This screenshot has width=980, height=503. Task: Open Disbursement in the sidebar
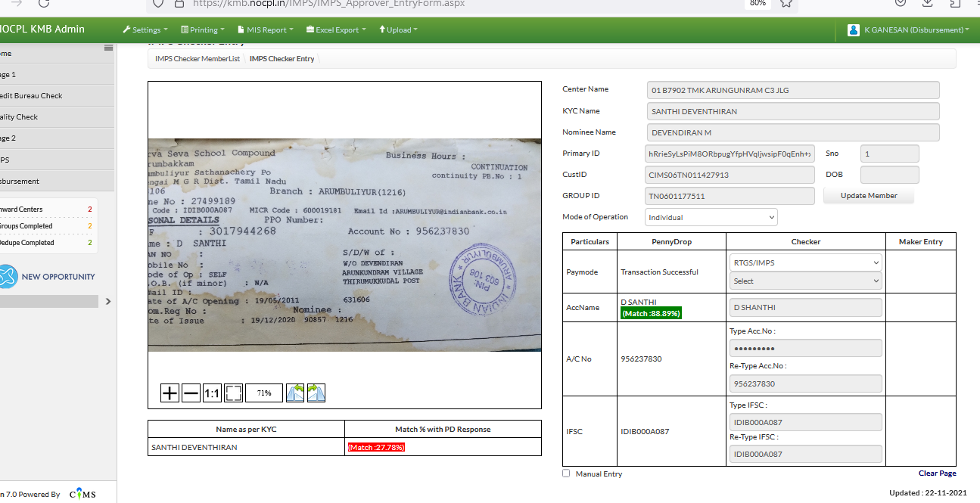pyautogui.click(x=58, y=181)
